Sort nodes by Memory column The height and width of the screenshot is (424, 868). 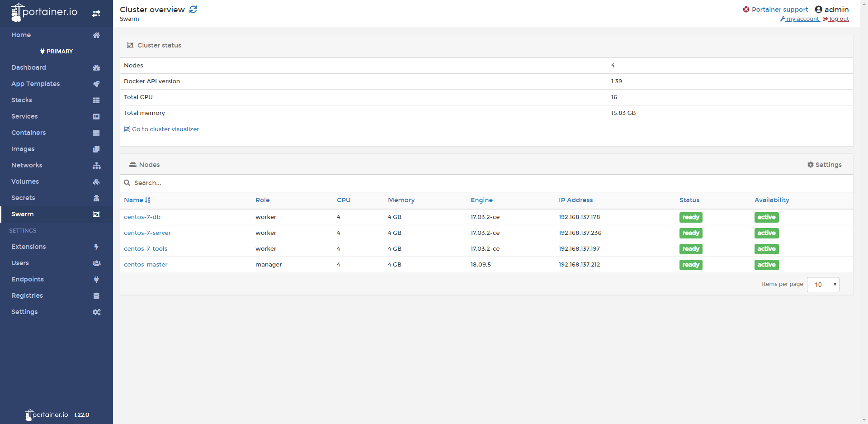pos(401,200)
